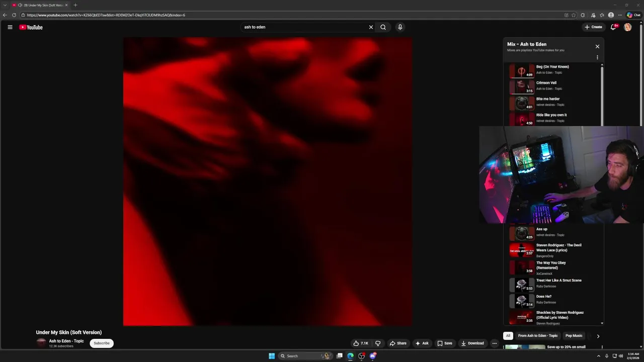Play Shackles by Steven Rodriguez lyric video

[x=560, y=315]
